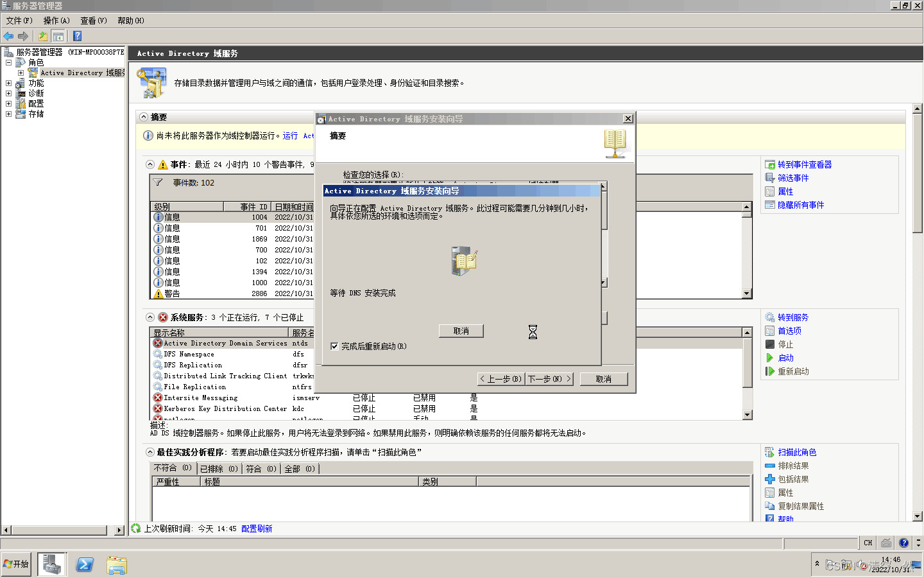Click the 筛选事件 filter icon
Viewport: 924px width, 578px height.
[770, 178]
